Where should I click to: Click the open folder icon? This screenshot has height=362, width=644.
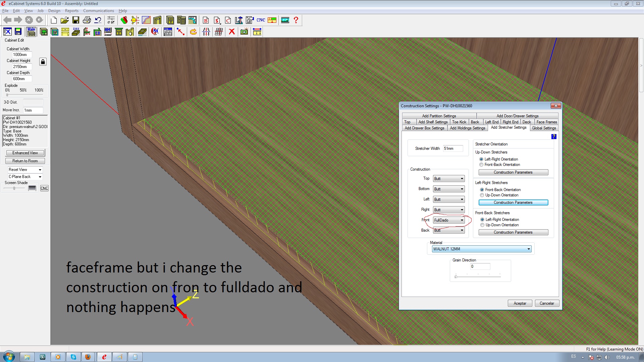[x=65, y=20]
